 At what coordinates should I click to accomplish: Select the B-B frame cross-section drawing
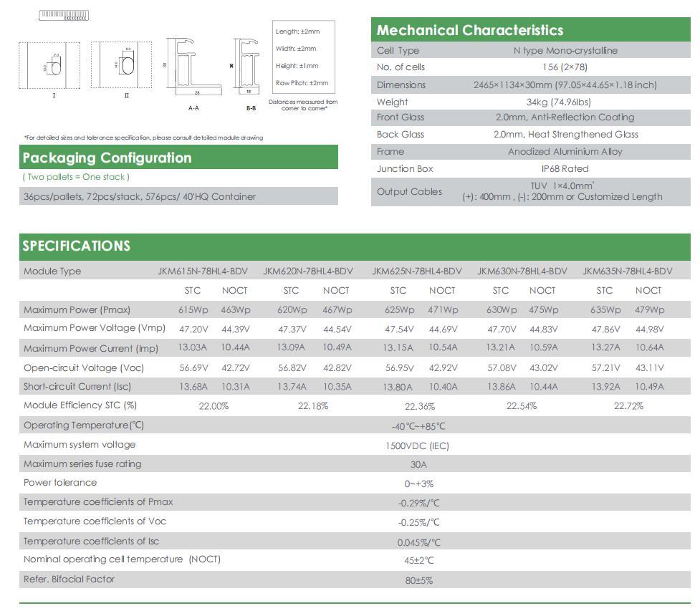tap(248, 68)
